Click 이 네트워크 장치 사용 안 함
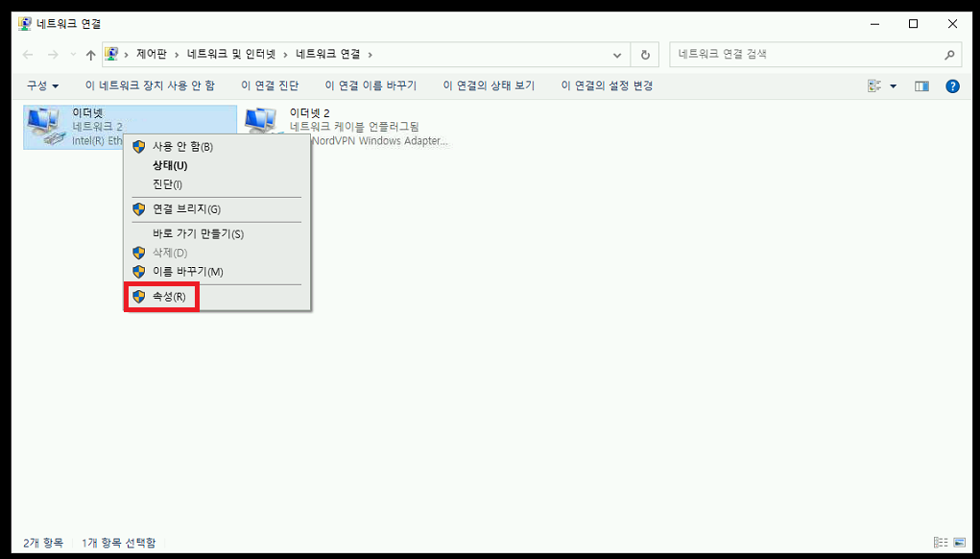Viewport: 980px width, 559px height. [x=150, y=85]
